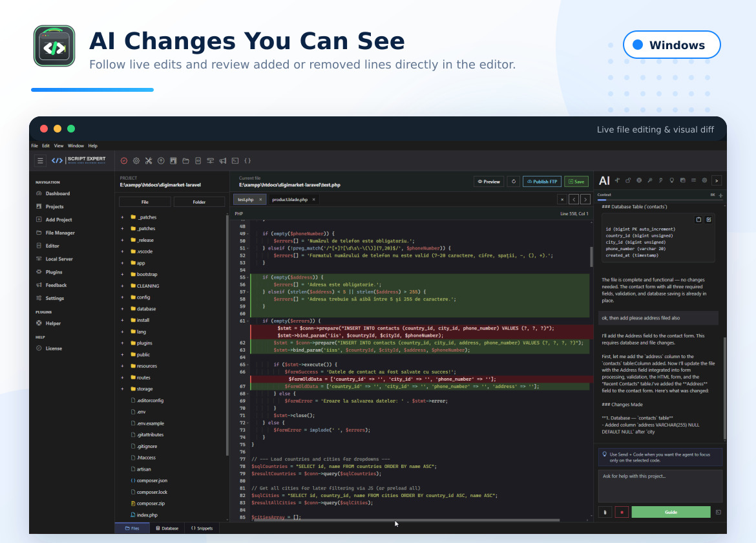Collapse the AI panel with the arrow button
The image size is (756, 543).
pos(717,180)
